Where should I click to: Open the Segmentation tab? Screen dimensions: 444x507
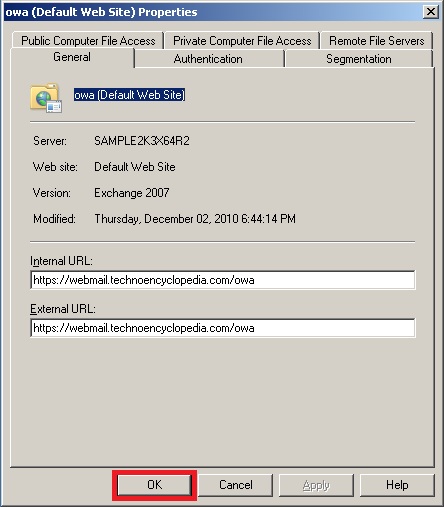(x=359, y=59)
